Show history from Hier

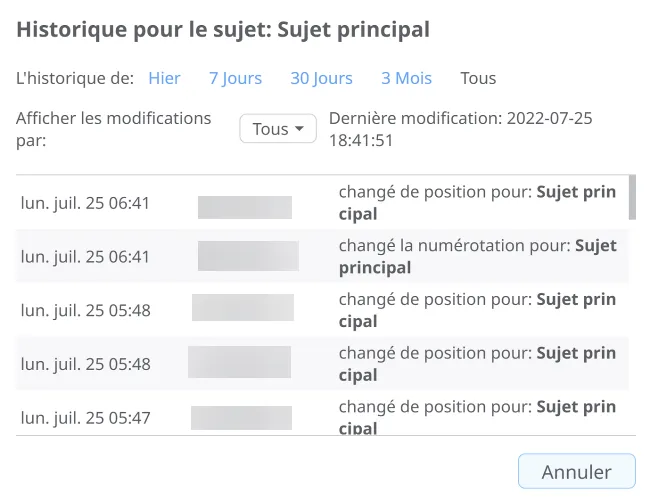pos(164,78)
